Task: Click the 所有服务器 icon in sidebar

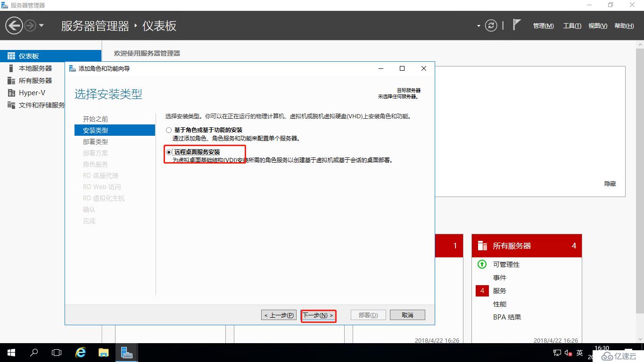Action: pyautogui.click(x=11, y=81)
